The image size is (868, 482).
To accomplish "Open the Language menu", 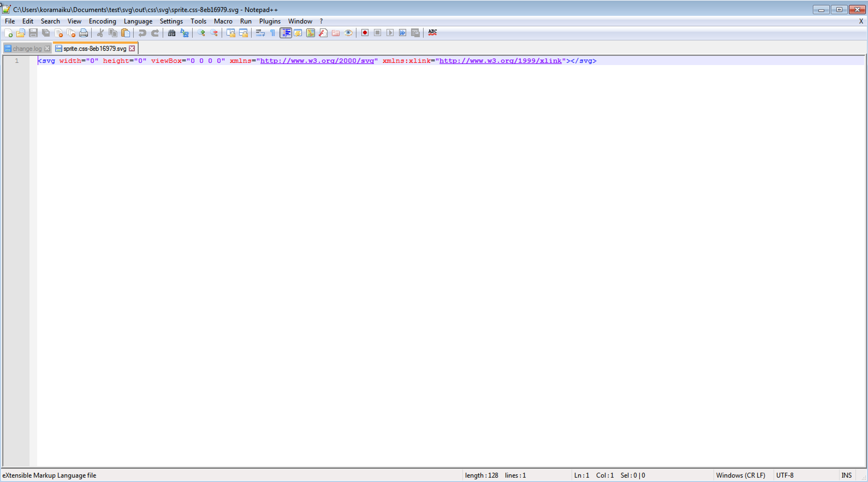I will click(138, 21).
